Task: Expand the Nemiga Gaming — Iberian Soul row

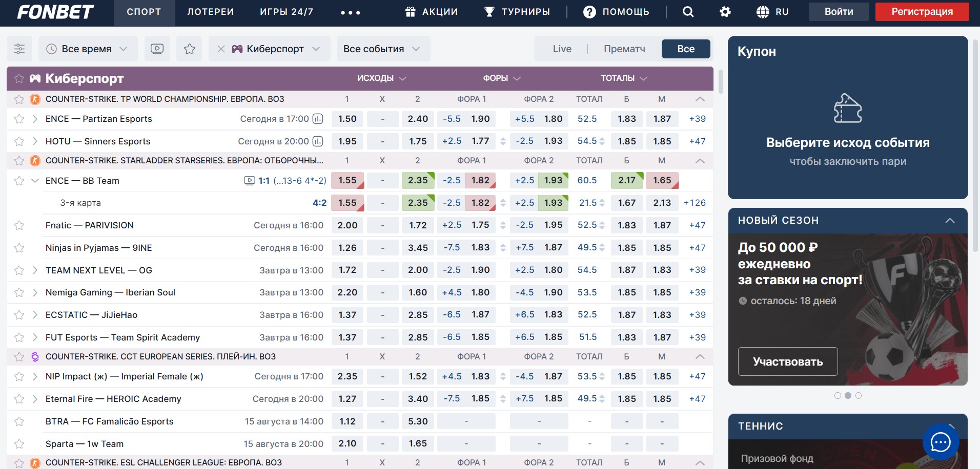Action: coord(35,292)
